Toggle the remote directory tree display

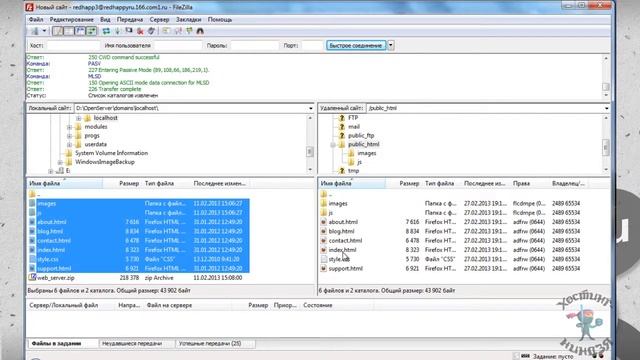click(80, 31)
